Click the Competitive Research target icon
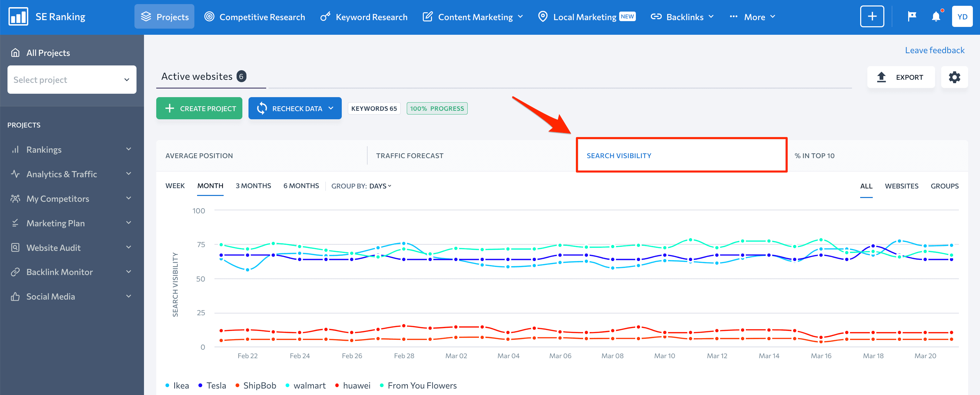This screenshot has width=980, height=395. (x=209, y=17)
